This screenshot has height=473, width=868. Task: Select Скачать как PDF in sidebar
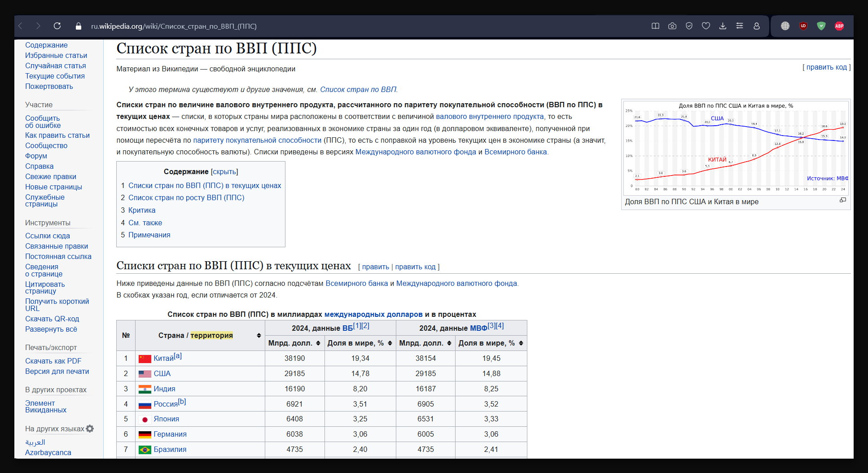53,361
